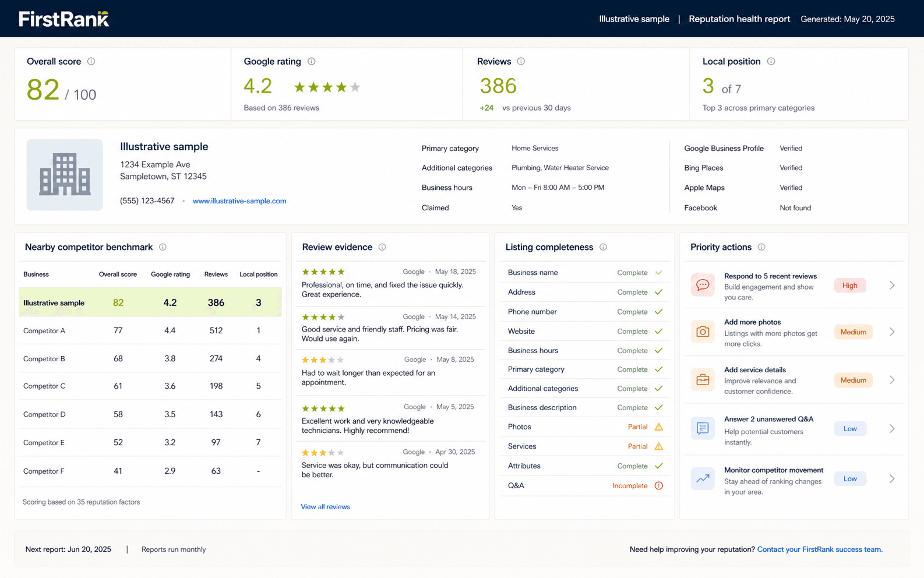Click checkmark icon on Phone number row
The height and width of the screenshot is (578, 924).
point(659,312)
